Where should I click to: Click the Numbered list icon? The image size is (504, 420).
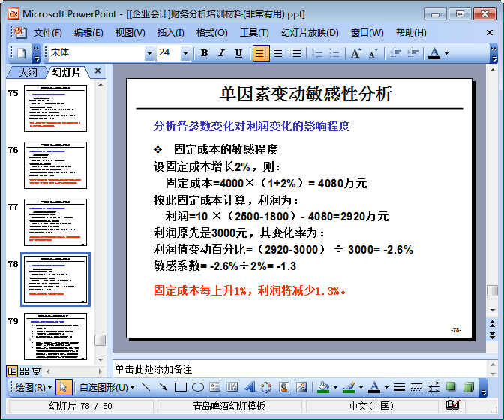coord(316,53)
